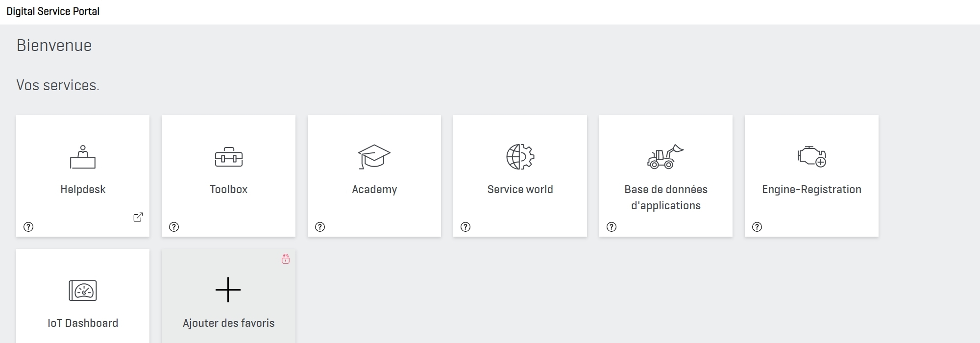980x343 pixels.
Task: Open the help question mark on Toolbox tile
Action: point(174,227)
